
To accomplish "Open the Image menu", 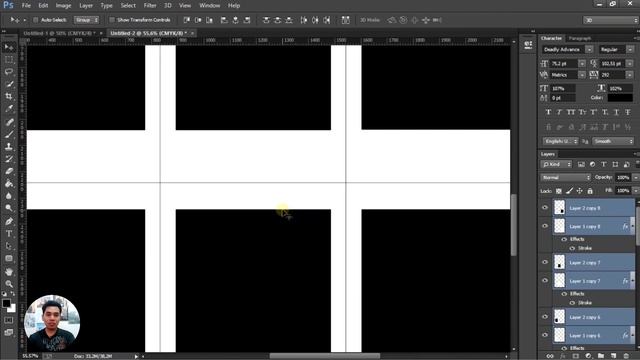I will click(x=63, y=6).
